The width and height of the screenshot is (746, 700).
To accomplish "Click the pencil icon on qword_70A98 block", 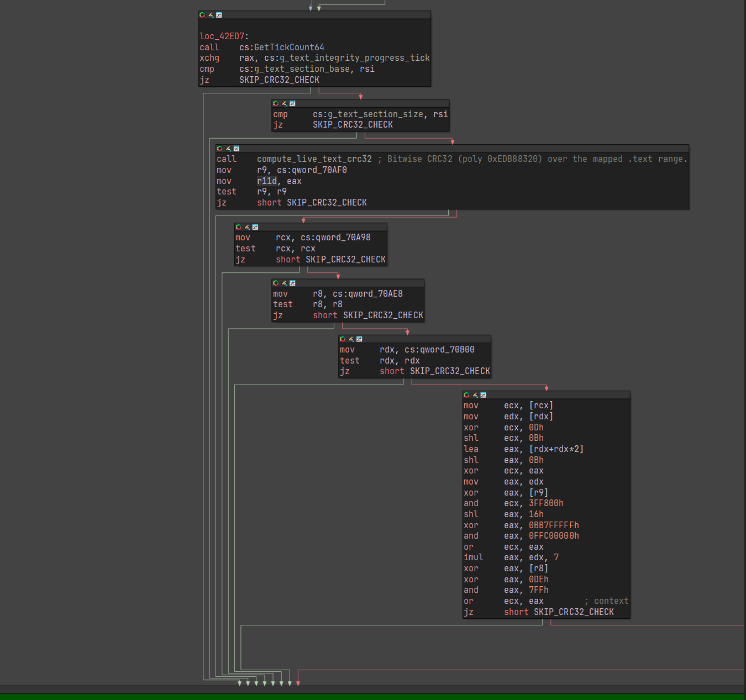I will 246,227.
